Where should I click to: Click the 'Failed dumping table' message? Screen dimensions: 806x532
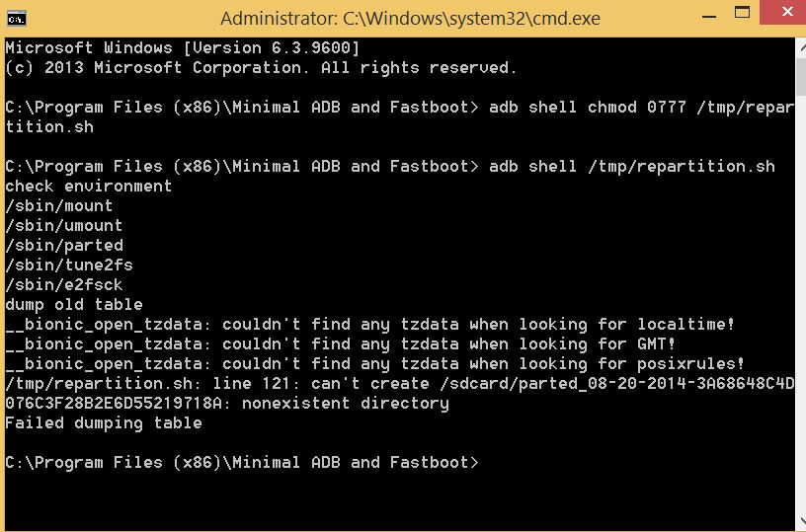[104, 423]
